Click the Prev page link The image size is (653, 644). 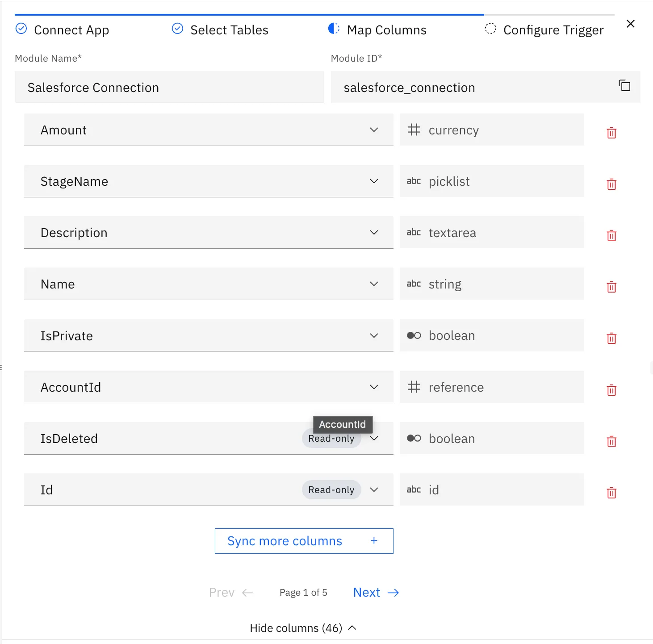pyautogui.click(x=231, y=592)
